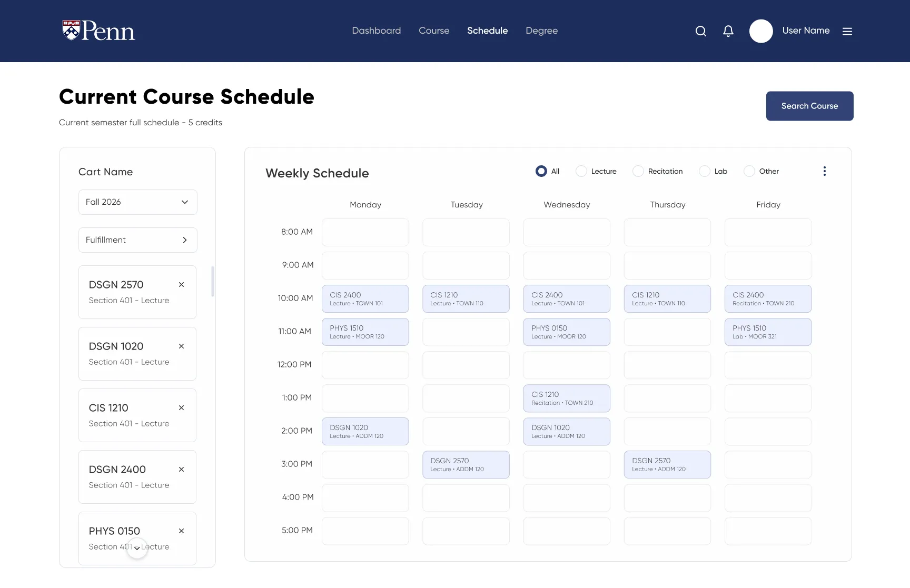Click the Monday column header
This screenshot has width=910, height=588.
365,204
